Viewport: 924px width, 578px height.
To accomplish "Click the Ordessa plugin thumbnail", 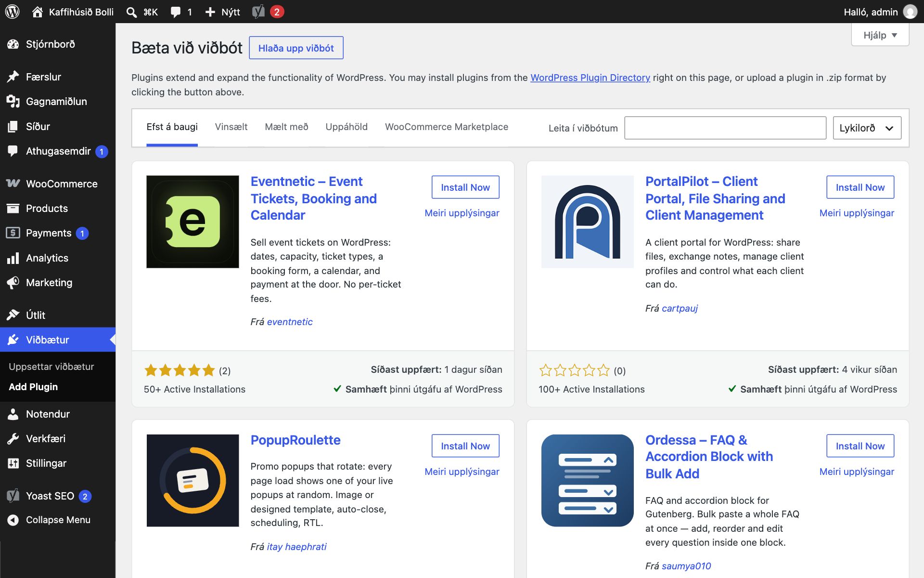I will (587, 480).
